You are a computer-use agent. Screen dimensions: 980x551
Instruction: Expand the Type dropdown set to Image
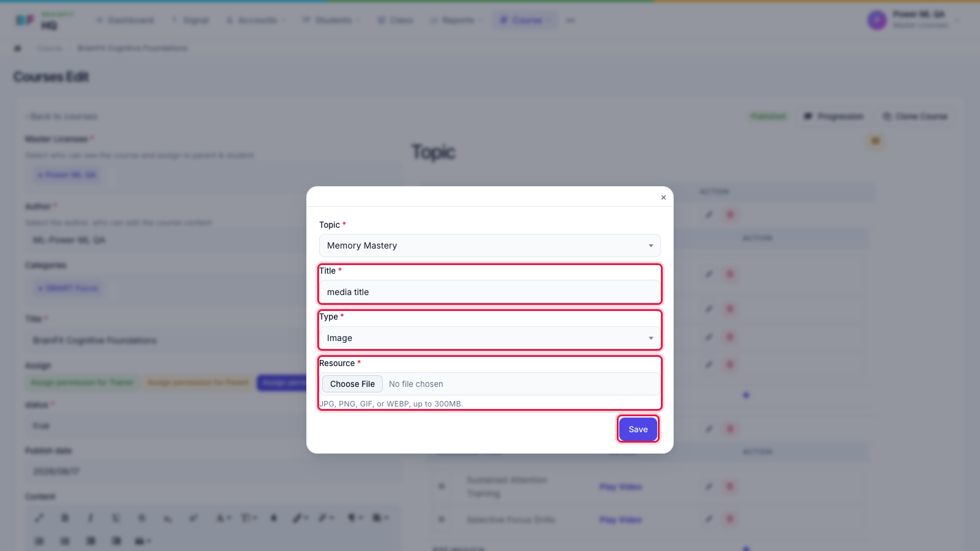(490, 338)
